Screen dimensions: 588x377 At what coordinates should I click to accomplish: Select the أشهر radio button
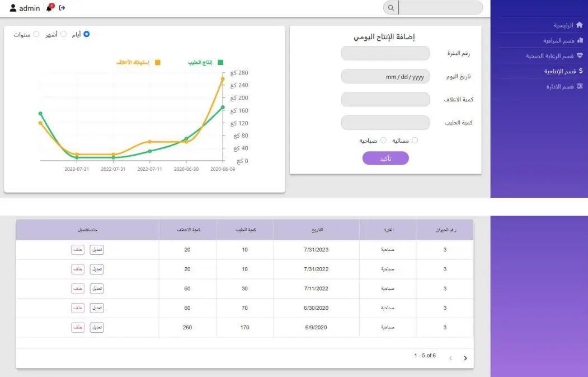(63, 34)
